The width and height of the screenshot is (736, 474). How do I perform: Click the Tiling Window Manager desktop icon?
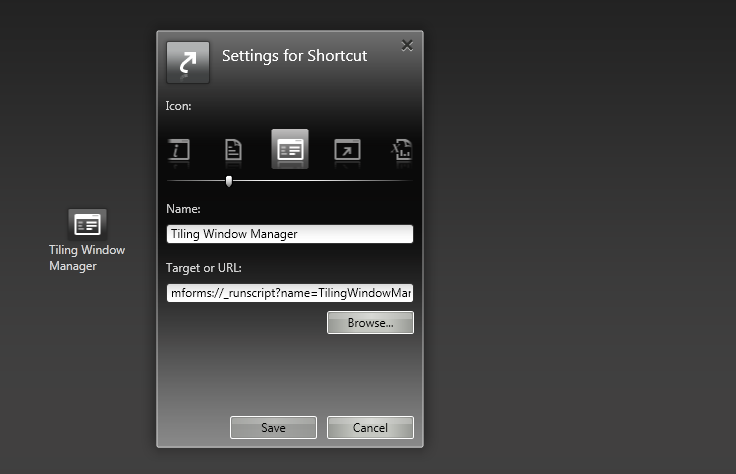click(87, 224)
